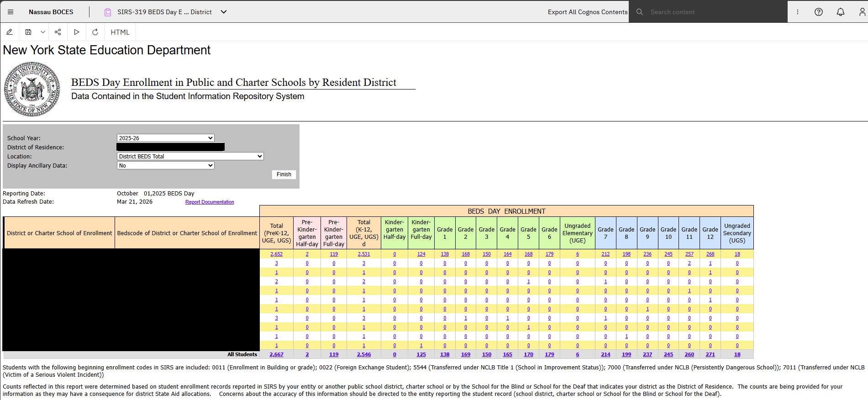Click the 169 Grade 2 All Students link
Image resolution: width=868 pixels, height=400 pixels.
[x=466, y=354]
